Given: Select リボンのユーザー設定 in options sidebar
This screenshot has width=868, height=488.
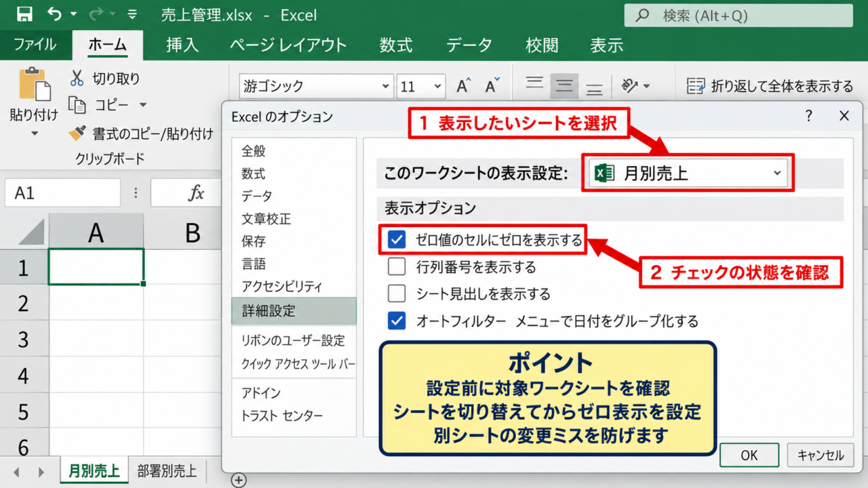Looking at the screenshot, I should [294, 340].
